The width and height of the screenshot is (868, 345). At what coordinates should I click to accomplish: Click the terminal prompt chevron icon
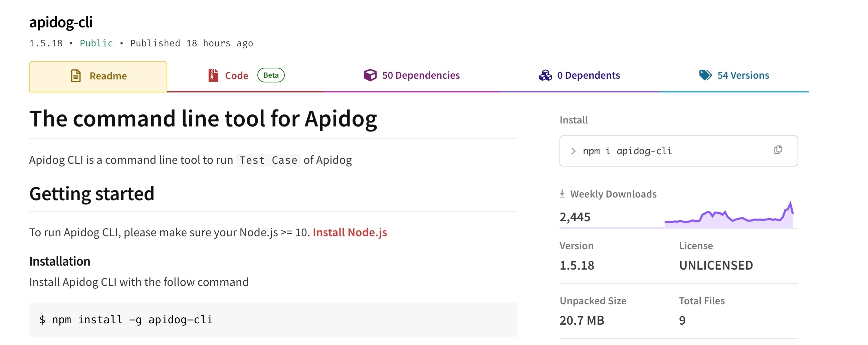573,151
